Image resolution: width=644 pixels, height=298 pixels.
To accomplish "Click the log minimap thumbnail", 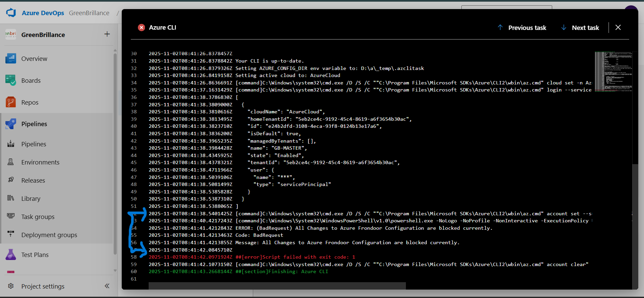I will 613,71.
